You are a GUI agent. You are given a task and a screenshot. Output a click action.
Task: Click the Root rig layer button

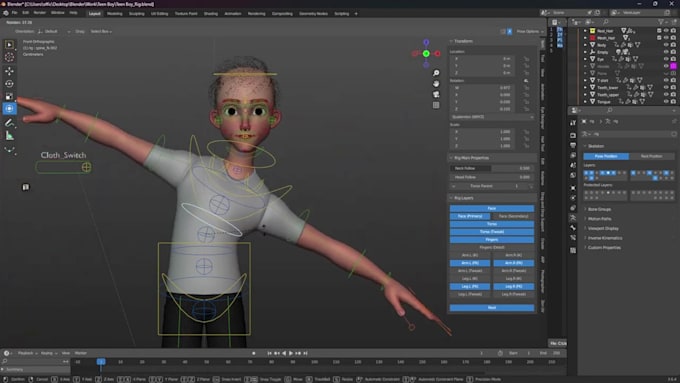492,308
